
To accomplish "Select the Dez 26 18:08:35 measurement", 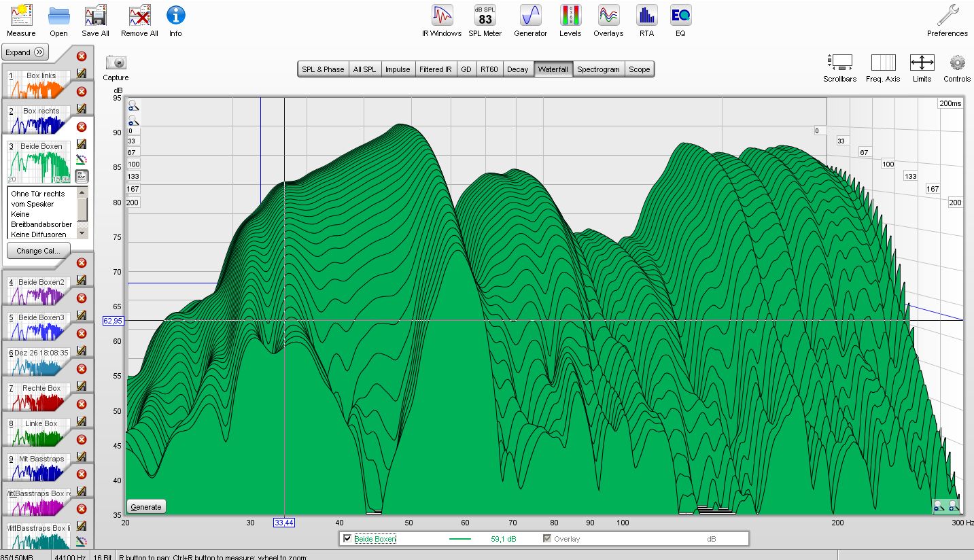I will [x=39, y=362].
